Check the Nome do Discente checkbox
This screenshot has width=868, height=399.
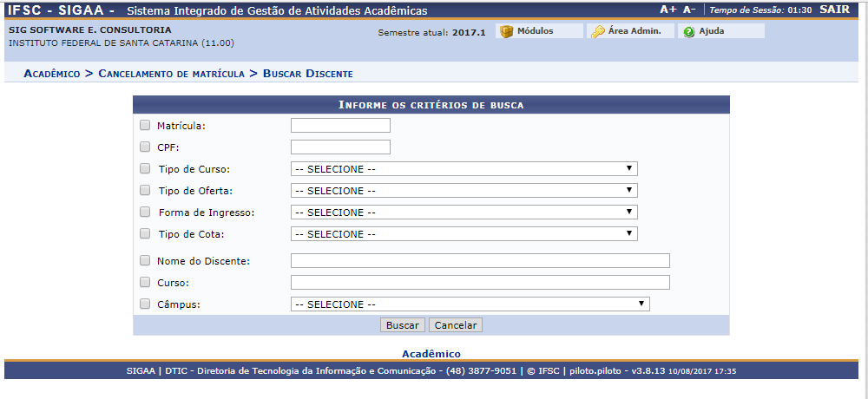click(145, 260)
